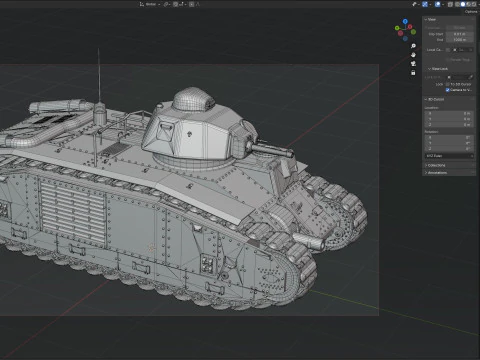Screen dimensions: 480x360
Task: Toggle camera-to-view lock padlock icon
Action: pos(413,73)
